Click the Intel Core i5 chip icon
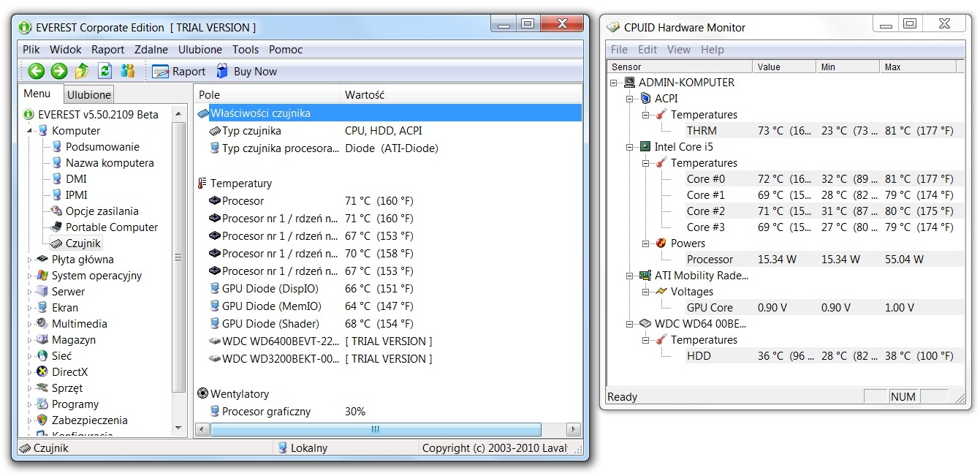Screen dimensions: 980x476 [x=645, y=147]
